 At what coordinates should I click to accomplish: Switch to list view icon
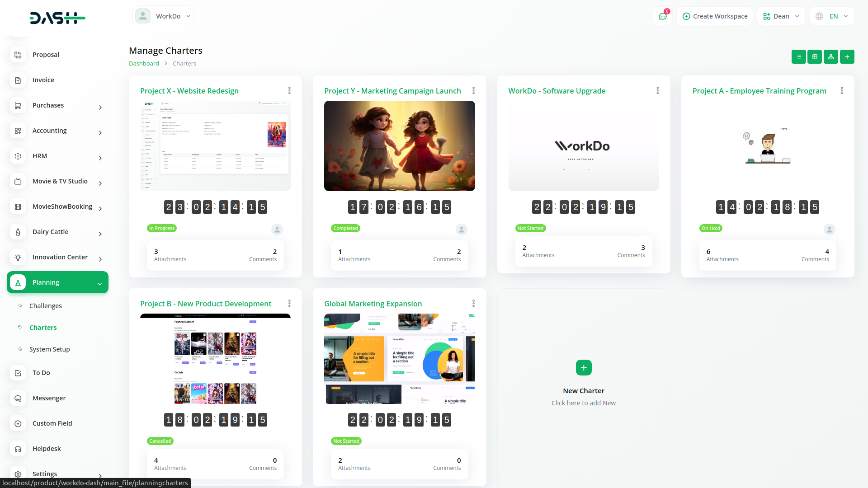798,57
